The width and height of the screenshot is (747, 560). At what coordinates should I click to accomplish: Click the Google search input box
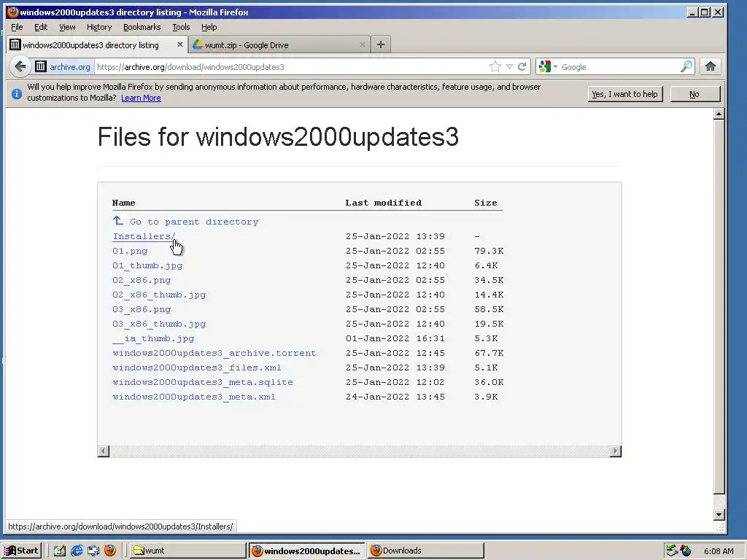pyautogui.click(x=619, y=66)
